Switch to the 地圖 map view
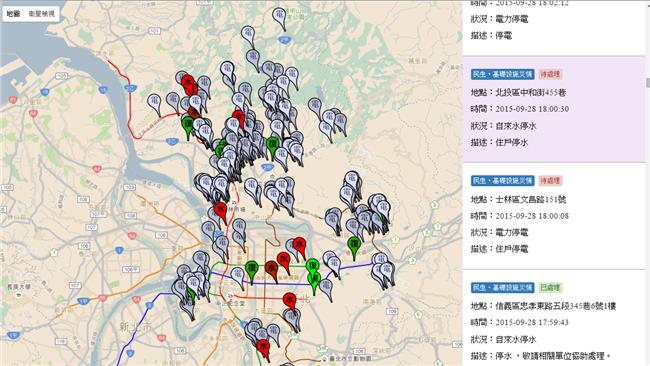 pos(13,14)
